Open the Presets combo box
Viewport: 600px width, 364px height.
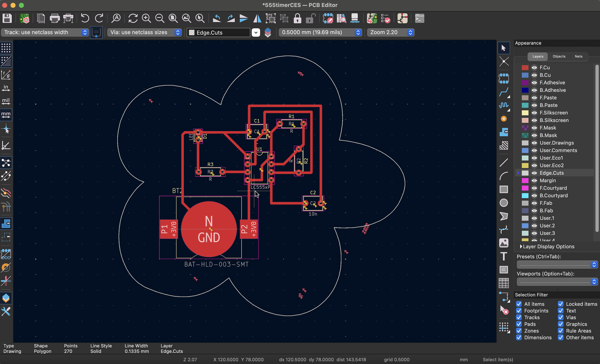[557, 265]
